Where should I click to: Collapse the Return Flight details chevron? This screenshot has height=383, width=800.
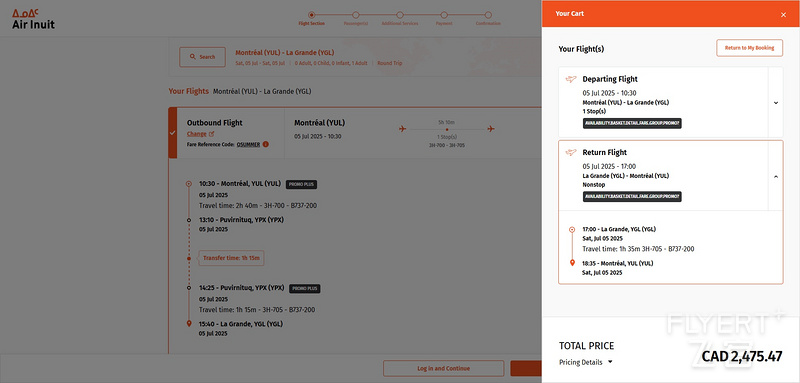[x=776, y=176]
